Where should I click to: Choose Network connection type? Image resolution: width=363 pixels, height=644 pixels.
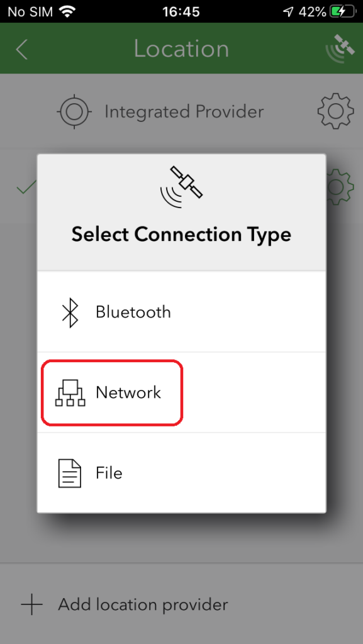tap(181, 392)
